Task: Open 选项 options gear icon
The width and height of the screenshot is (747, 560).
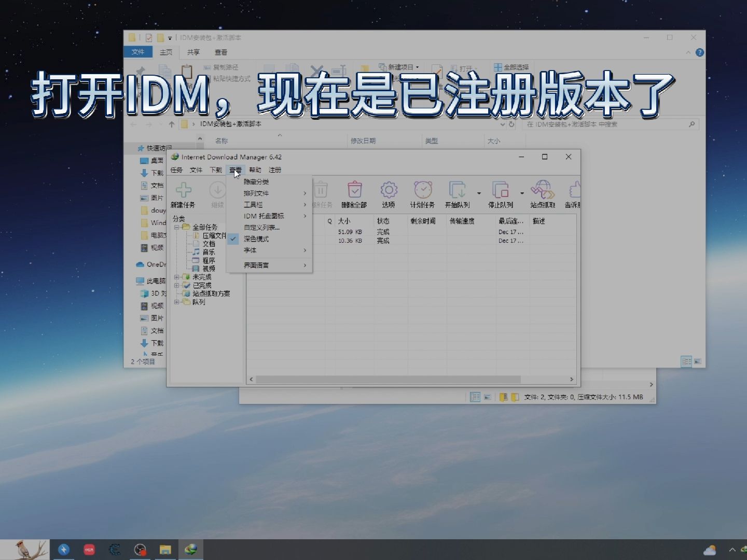Action: point(389,190)
